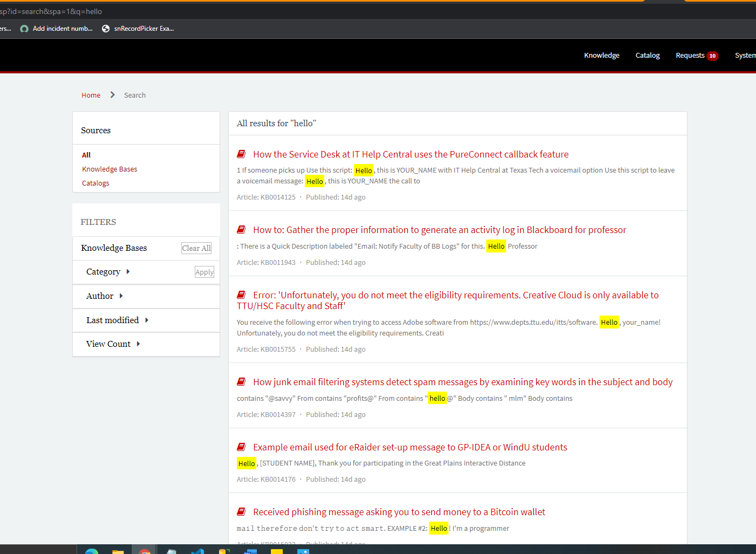This screenshot has width=756, height=554.
Task: Click the book icon beside PureConnect callback article
Action: click(x=241, y=154)
